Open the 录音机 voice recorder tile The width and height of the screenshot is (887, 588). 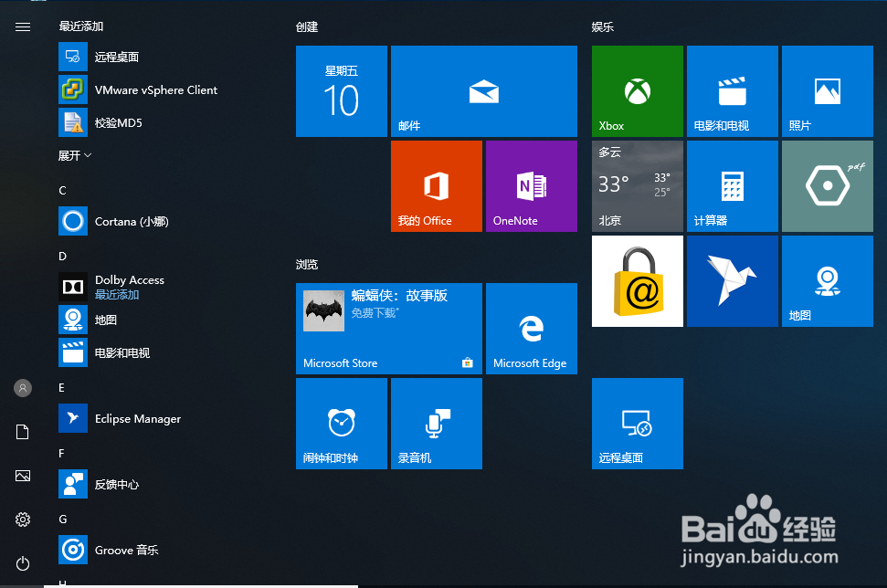pyautogui.click(x=436, y=423)
